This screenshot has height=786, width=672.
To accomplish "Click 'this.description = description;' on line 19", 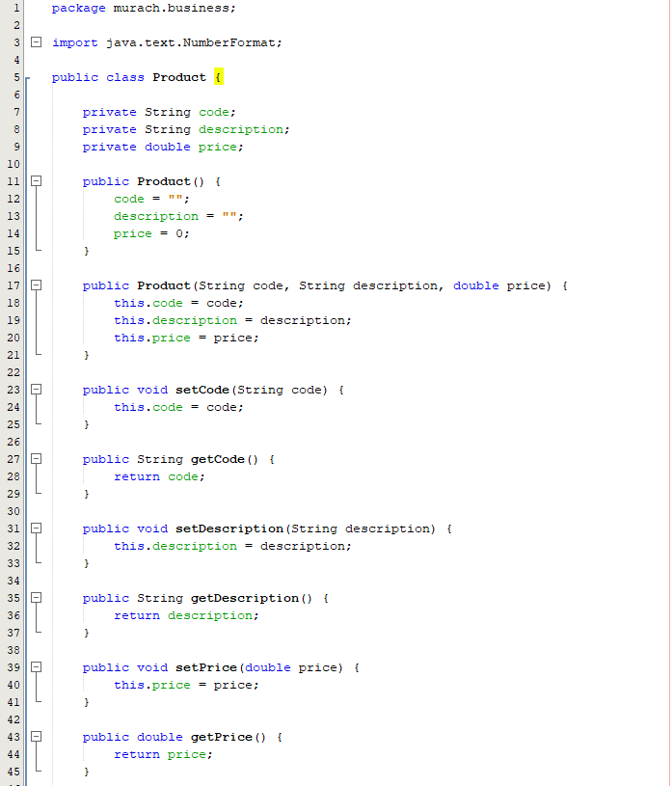I will pyautogui.click(x=232, y=320).
